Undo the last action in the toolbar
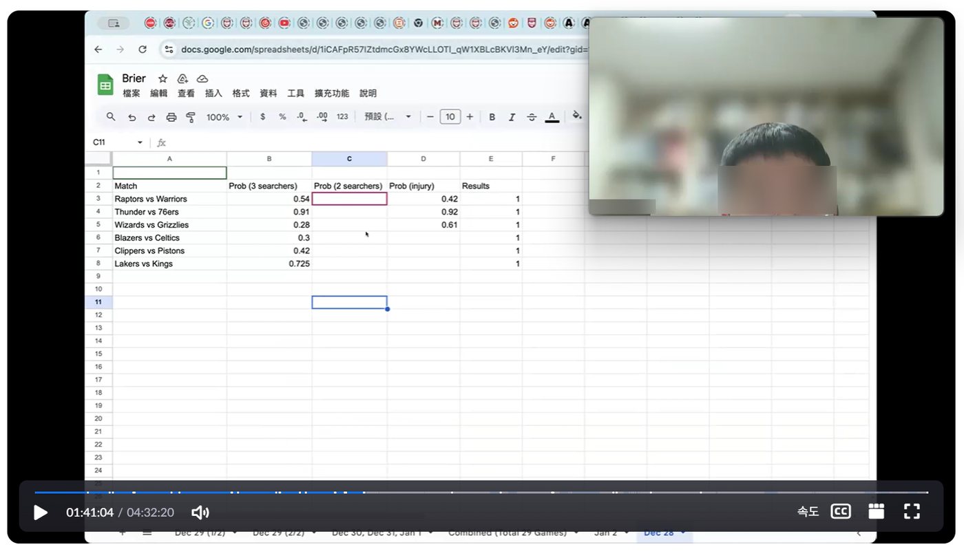Screen dimensions: 964x560 (x=132, y=118)
